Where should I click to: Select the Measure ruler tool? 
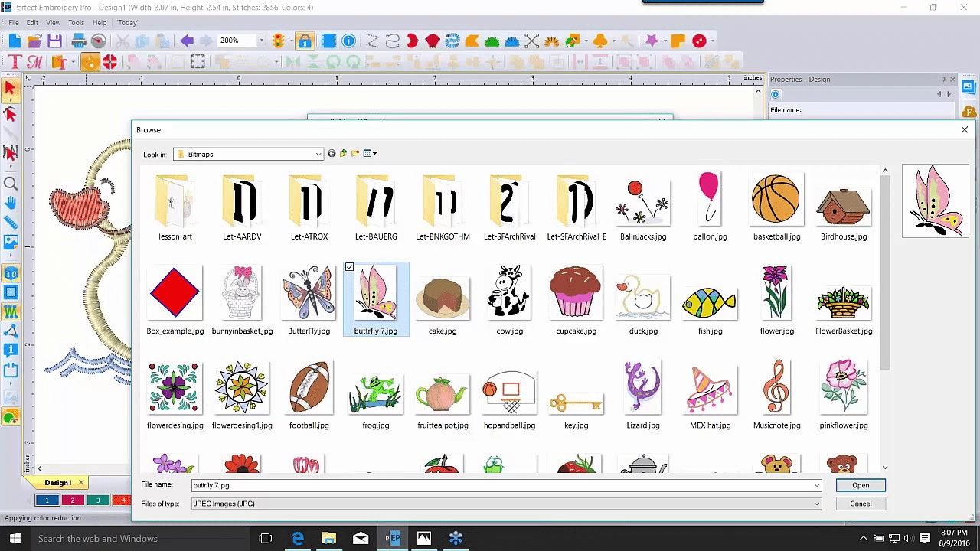coord(11,220)
